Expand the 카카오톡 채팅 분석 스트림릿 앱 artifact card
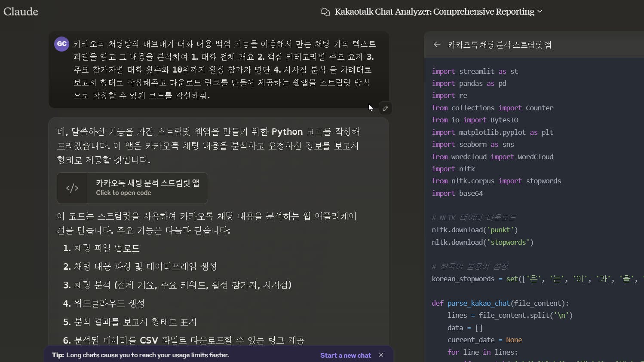The image size is (644, 362). [x=132, y=188]
